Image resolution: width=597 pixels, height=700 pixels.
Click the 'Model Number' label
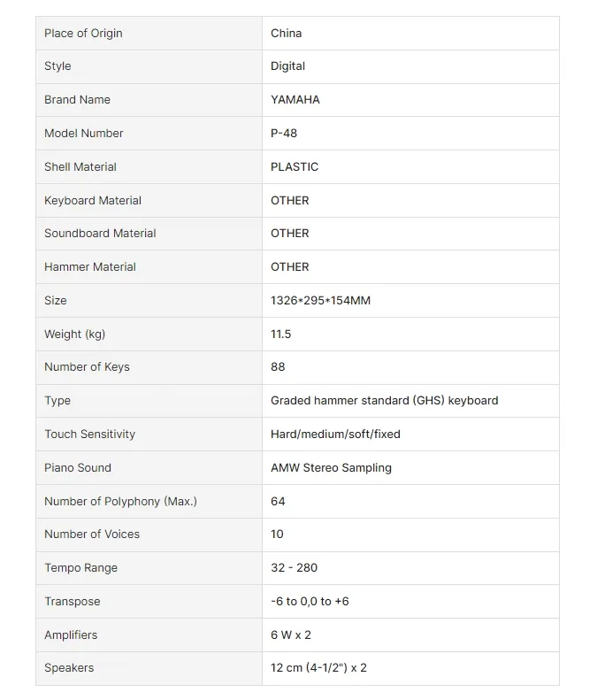(83, 133)
